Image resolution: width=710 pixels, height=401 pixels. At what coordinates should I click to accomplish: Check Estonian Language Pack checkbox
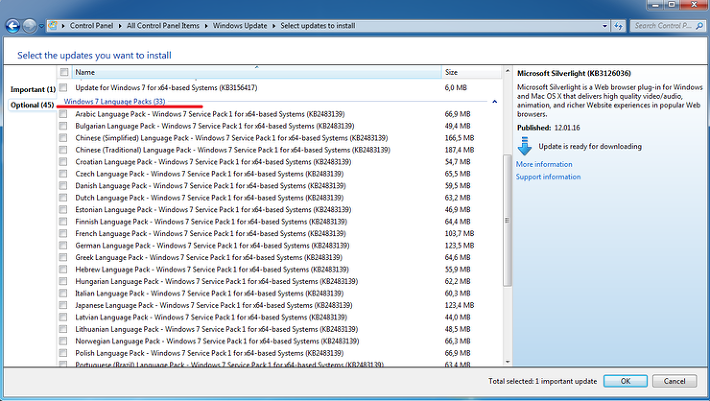63,210
